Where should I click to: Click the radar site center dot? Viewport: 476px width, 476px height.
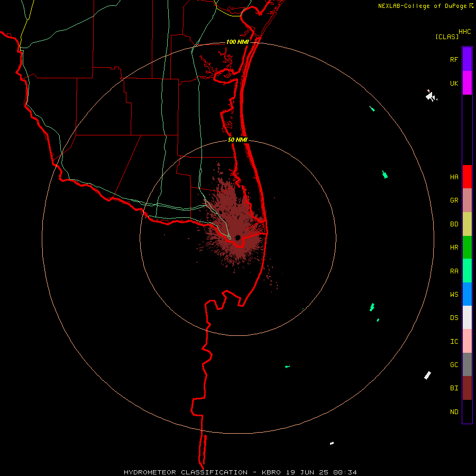coord(237,237)
